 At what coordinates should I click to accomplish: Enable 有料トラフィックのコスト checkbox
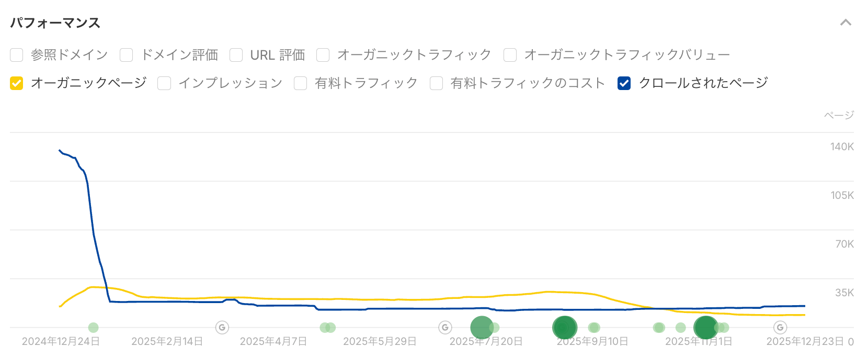(437, 83)
